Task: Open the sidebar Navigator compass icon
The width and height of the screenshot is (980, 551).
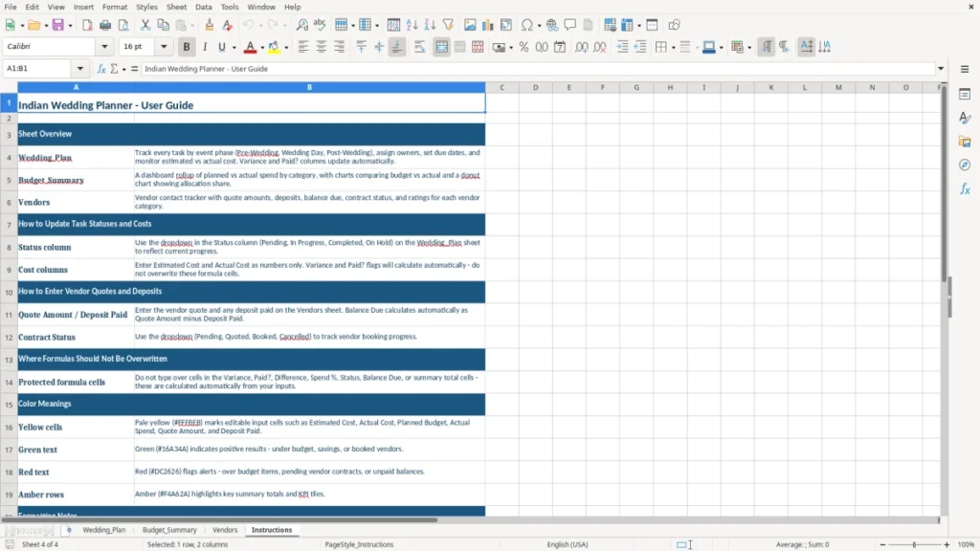Action: coord(965,165)
